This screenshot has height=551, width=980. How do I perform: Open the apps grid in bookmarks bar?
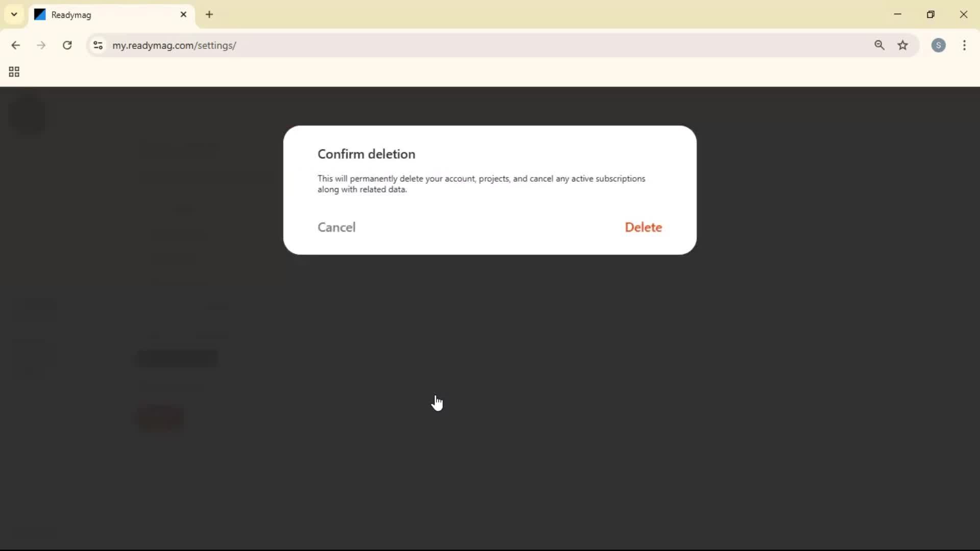click(14, 72)
